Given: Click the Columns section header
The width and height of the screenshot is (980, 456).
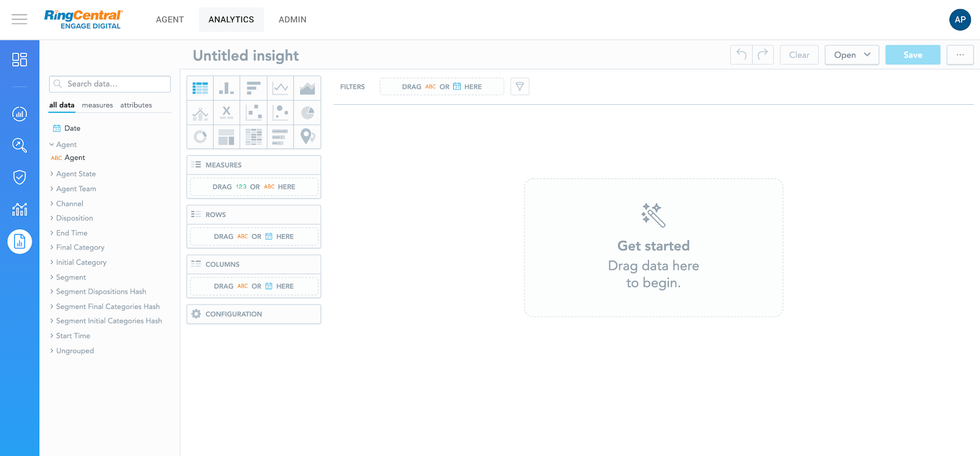Looking at the screenshot, I should pyautogui.click(x=254, y=264).
